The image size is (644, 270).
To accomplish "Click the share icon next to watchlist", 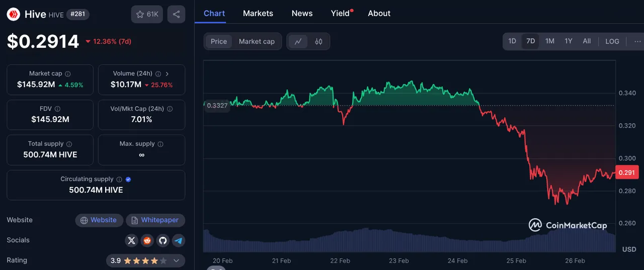I will [x=176, y=15].
